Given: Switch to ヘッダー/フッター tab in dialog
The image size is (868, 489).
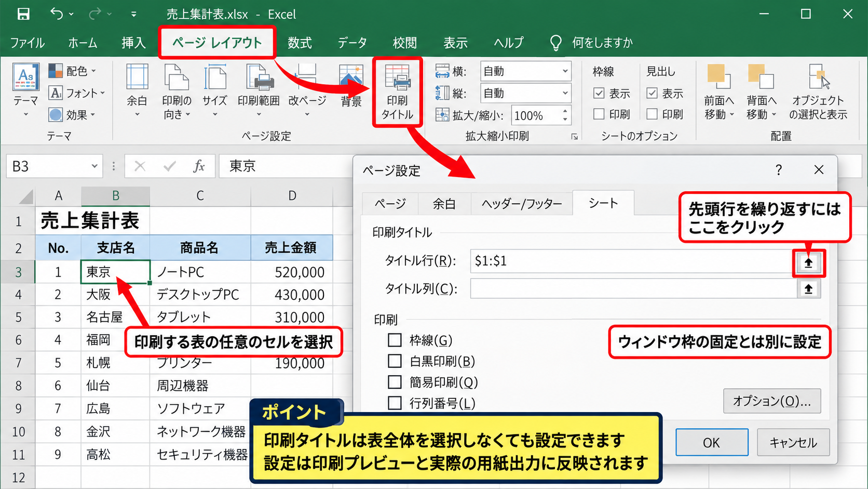Looking at the screenshot, I should pyautogui.click(x=522, y=204).
